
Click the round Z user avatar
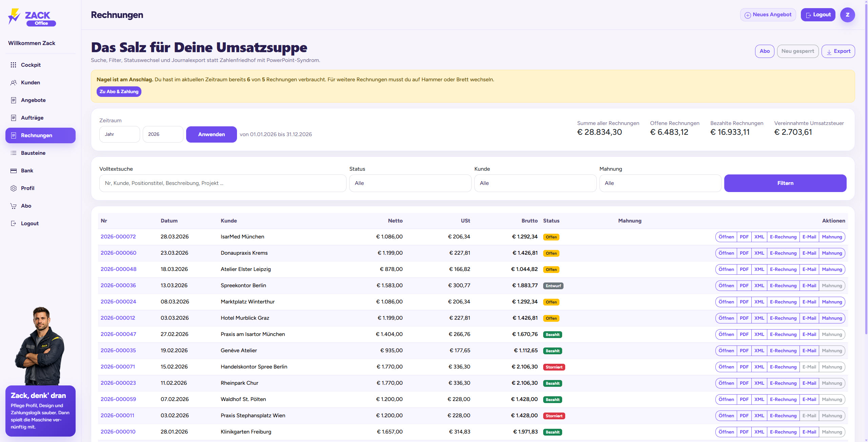847,15
